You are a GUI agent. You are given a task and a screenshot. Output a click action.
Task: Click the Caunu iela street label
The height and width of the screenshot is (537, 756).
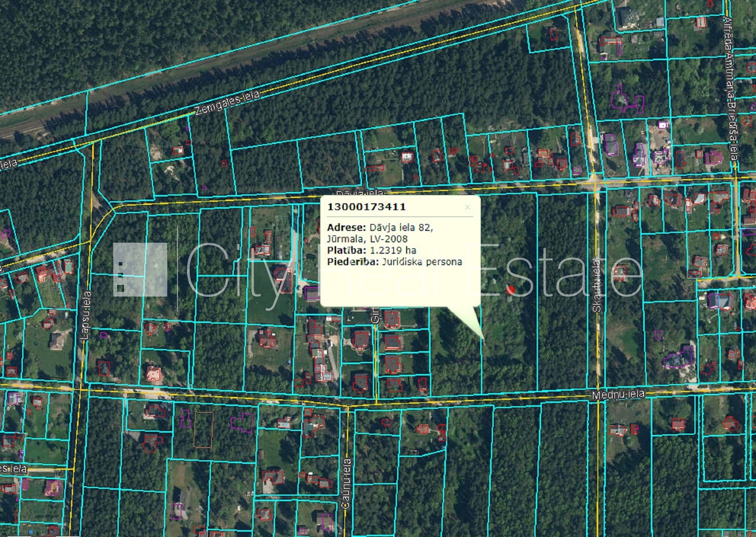(346, 483)
